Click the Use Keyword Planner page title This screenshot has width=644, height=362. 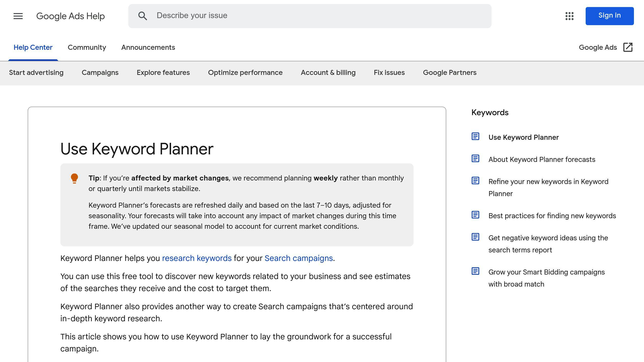click(x=137, y=149)
